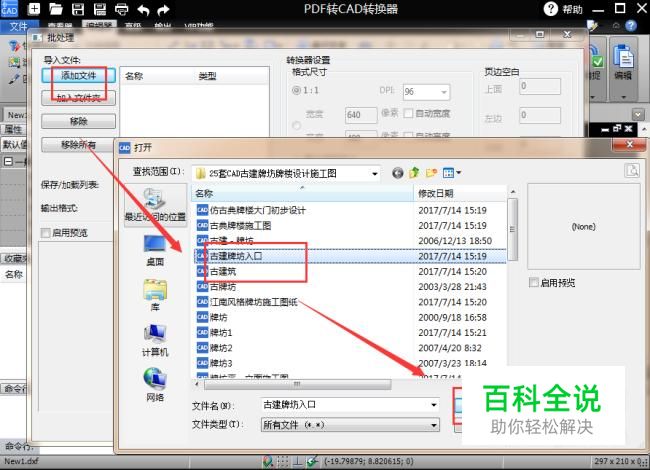Screen dimensions: 650x470
Task: Select file 古牌坊
Action: point(216,287)
